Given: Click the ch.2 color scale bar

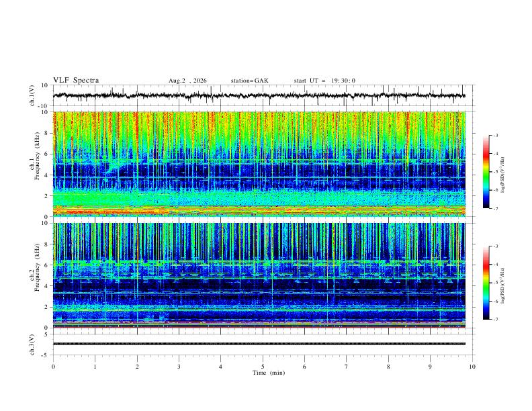Looking at the screenshot, I should (x=486, y=283).
